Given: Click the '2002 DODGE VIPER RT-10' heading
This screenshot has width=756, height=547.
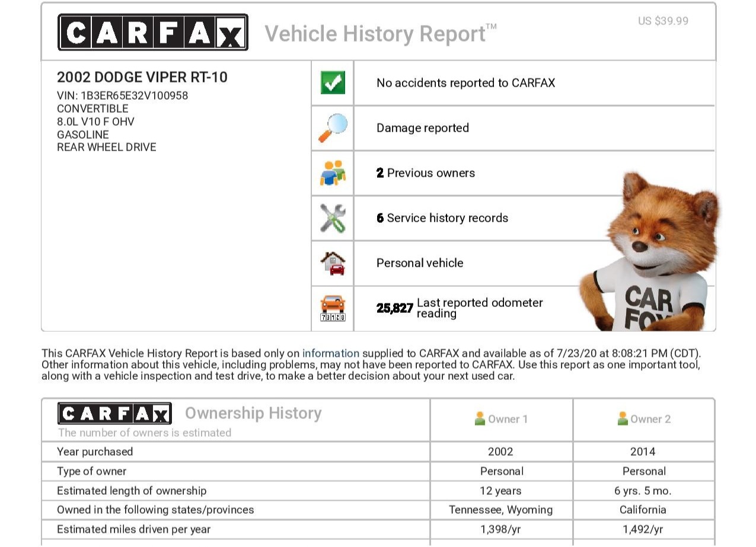Looking at the screenshot, I should [142, 77].
